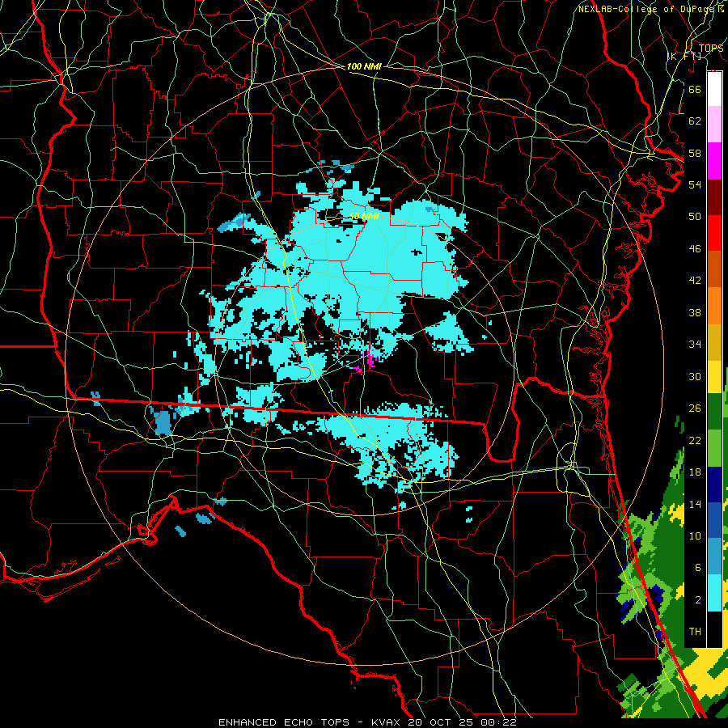Screen dimensions: 728x728
Task: Click the "62" legend value
Action: pyautogui.click(x=695, y=121)
